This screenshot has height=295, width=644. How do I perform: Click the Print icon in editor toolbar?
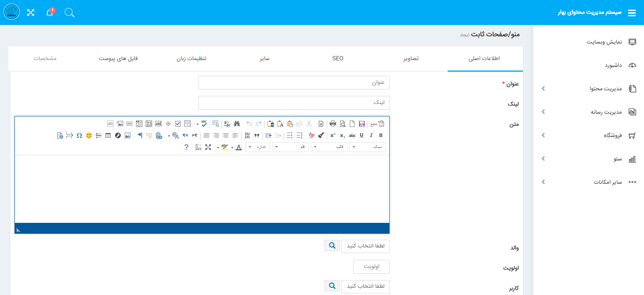[x=332, y=124]
